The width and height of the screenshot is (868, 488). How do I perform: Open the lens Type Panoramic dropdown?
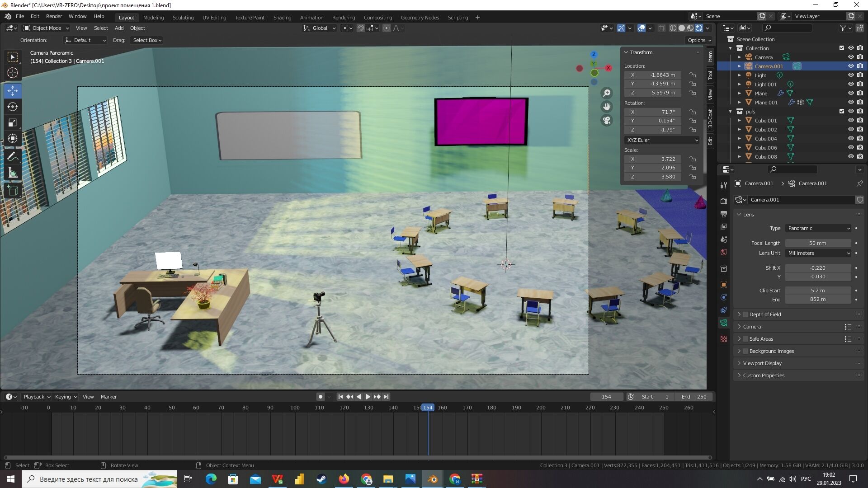pos(818,228)
